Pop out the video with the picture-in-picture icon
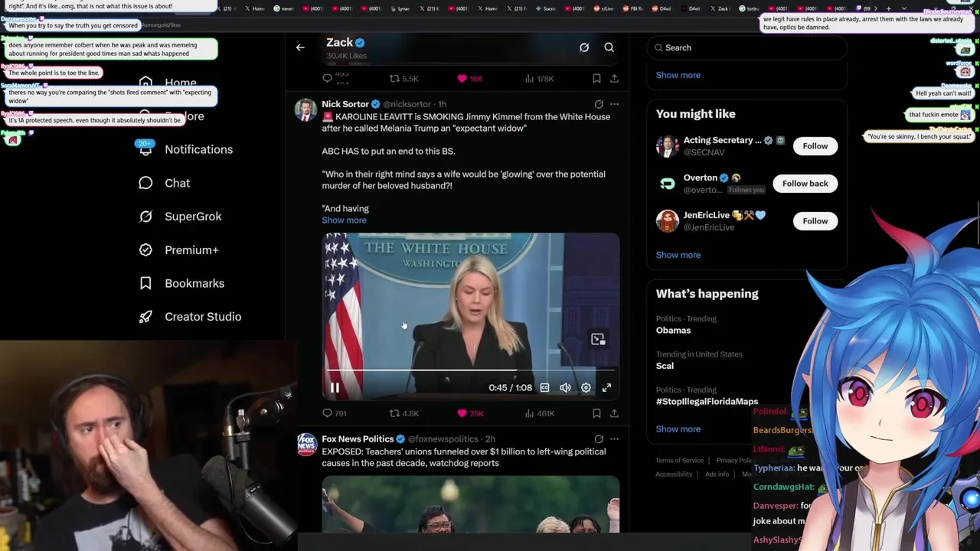The width and height of the screenshot is (980, 551). coord(598,339)
